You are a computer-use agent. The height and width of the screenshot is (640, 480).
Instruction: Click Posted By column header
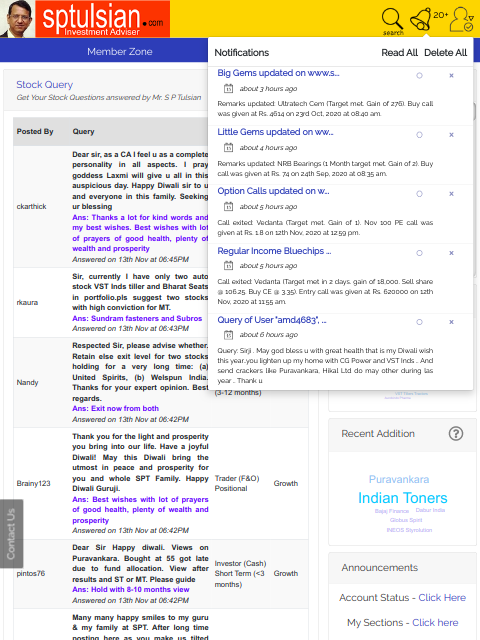[35, 131]
